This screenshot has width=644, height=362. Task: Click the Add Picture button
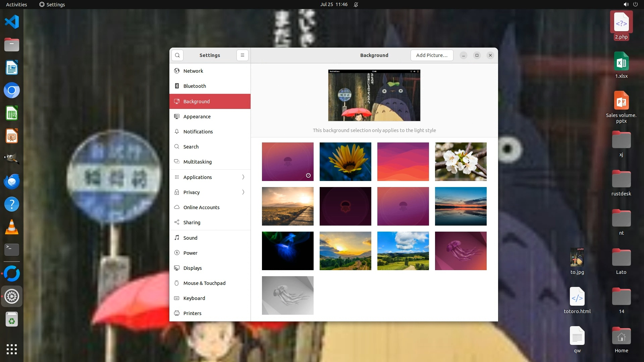432,55
